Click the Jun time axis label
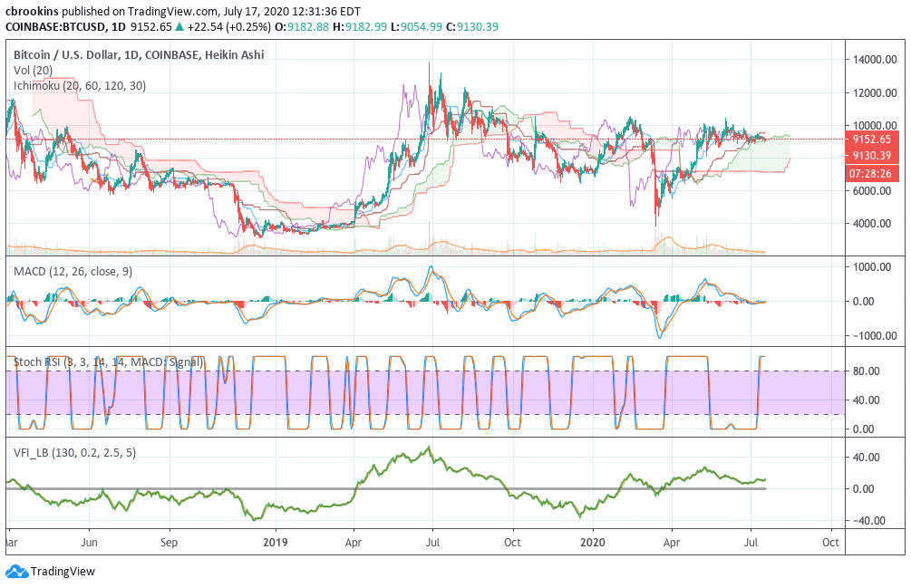 pos(88,542)
